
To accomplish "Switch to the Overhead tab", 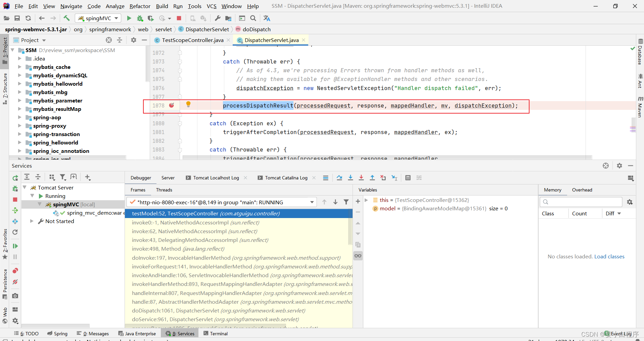I will pos(582,190).
